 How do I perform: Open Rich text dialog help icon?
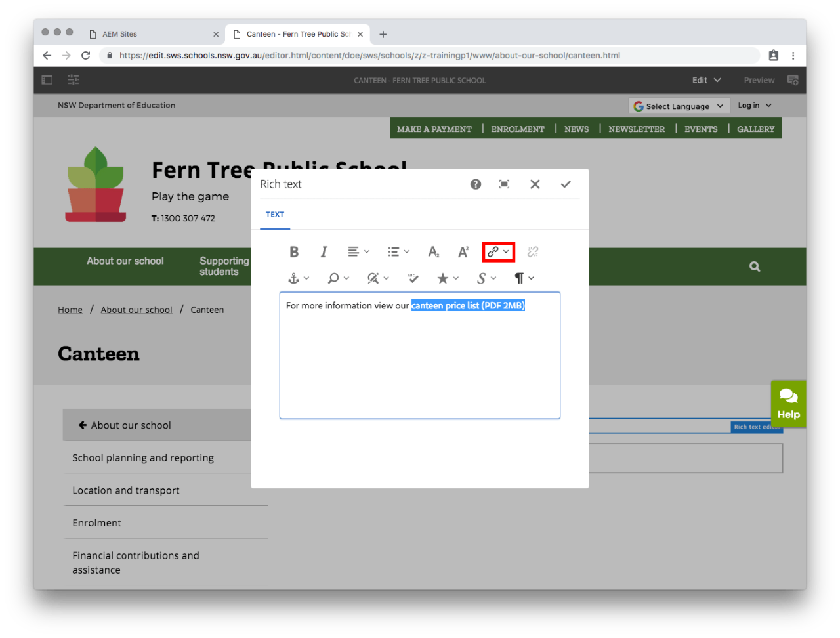click(476, 184)
